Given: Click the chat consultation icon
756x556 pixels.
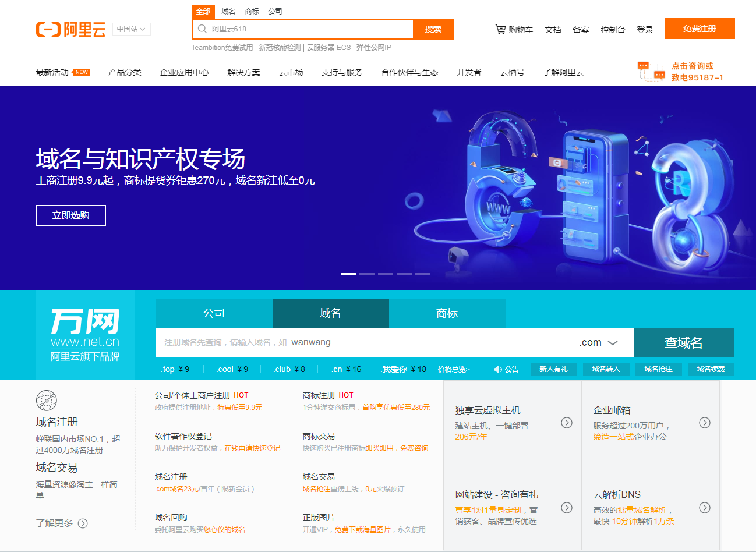Looking at the screenshot, I should click(651, 71).
